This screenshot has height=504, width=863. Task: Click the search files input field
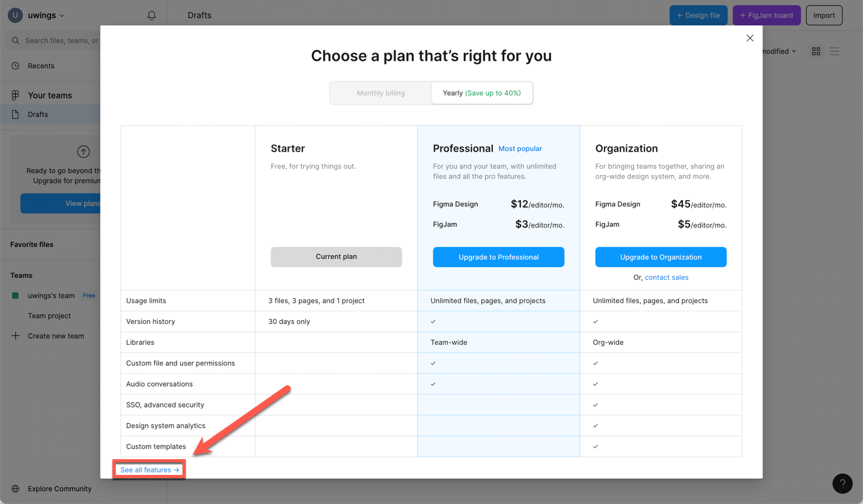click(60, 40)
